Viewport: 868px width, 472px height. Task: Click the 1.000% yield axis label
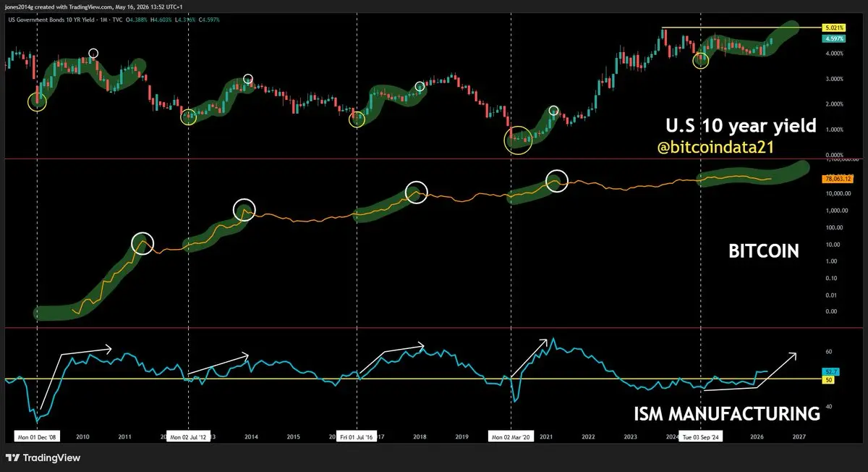(x=833, y=130)
